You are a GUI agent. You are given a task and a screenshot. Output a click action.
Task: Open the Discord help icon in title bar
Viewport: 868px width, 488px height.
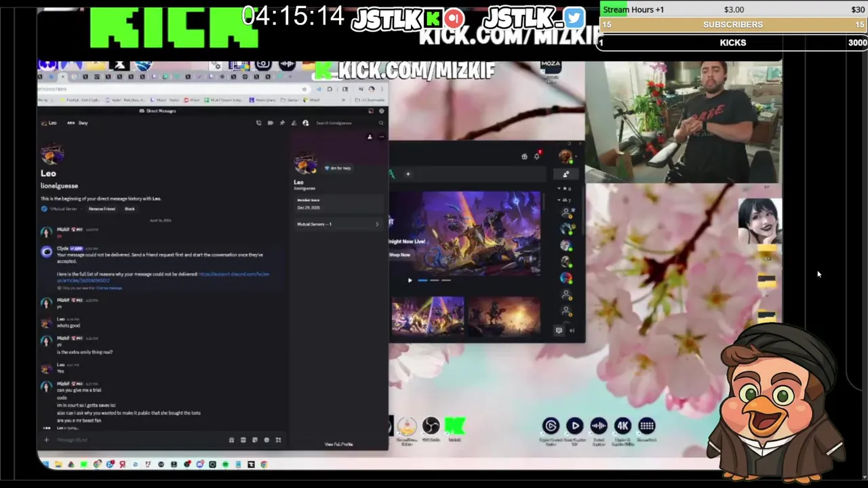click(x=381, y=110)
